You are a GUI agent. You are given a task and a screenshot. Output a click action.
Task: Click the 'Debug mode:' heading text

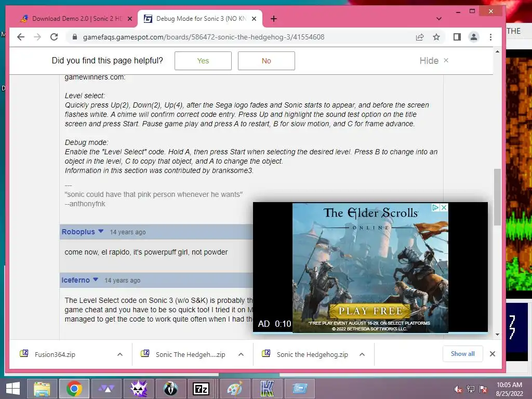(87, 142)
